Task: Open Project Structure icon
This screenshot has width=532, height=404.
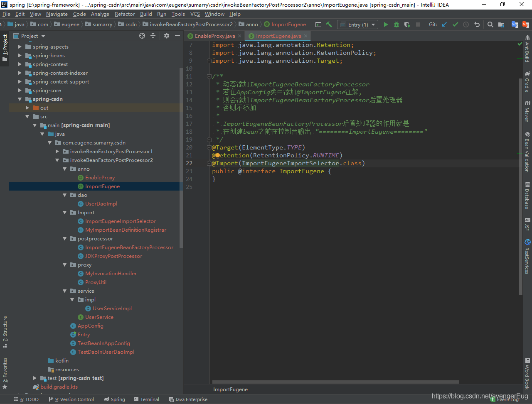Action: (501, 24)
